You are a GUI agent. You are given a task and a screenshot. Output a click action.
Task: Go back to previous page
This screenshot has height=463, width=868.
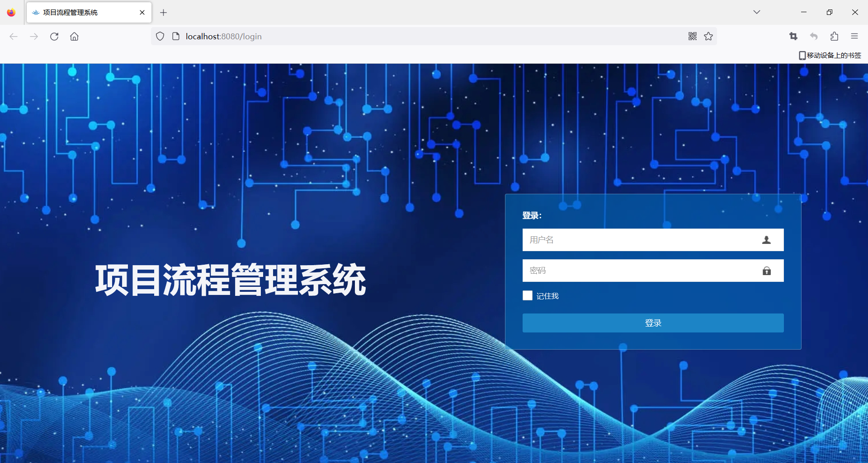pos(14,37)
